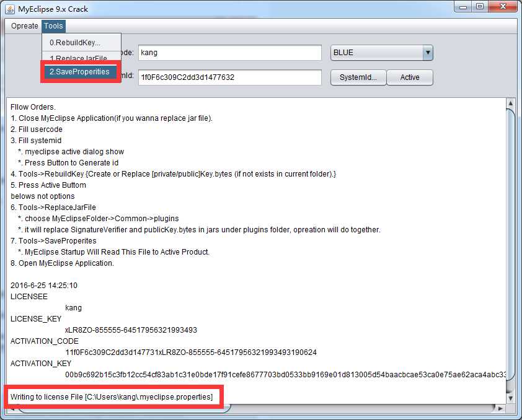The image size is (522, 420).
Task: Click line '5. Press Active Buttom'
Action: pos(48,185)
